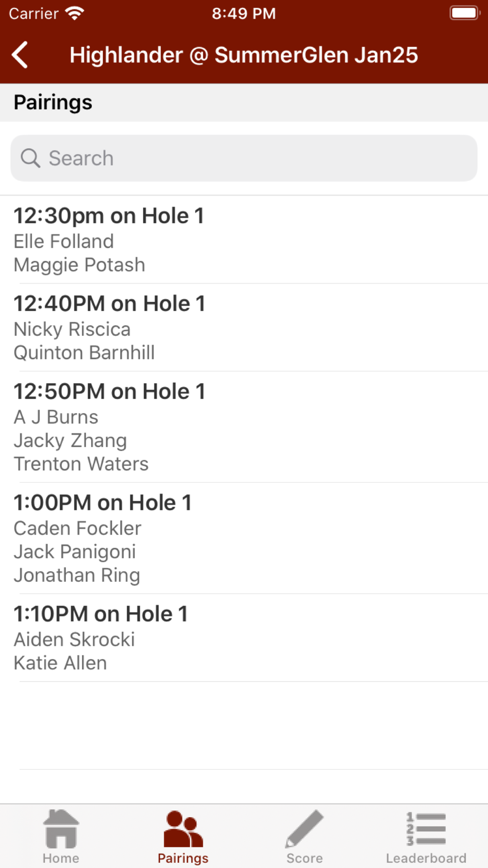The height and width of the screenshot is (868, 488).
Task: Open the 12:30pm on Hole 1 pairing
Action: coord(244,240)
